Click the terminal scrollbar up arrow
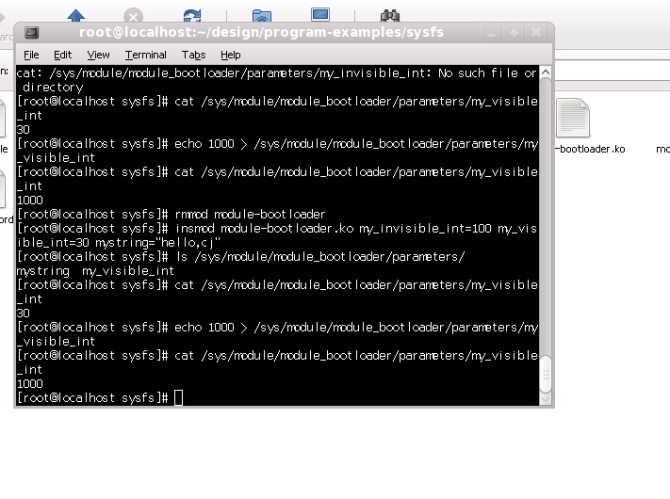Screen dimensions: 670x499 click(x=545, y=73)
